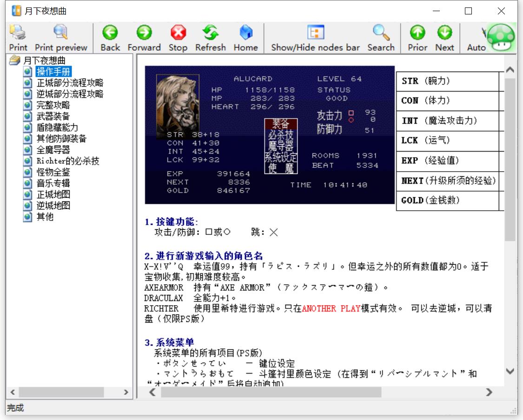Image resolution: width=523 pixels, height=420 pixels.
Task: Click the page icon beside 完整攻略
Action: tap(28, 105)
